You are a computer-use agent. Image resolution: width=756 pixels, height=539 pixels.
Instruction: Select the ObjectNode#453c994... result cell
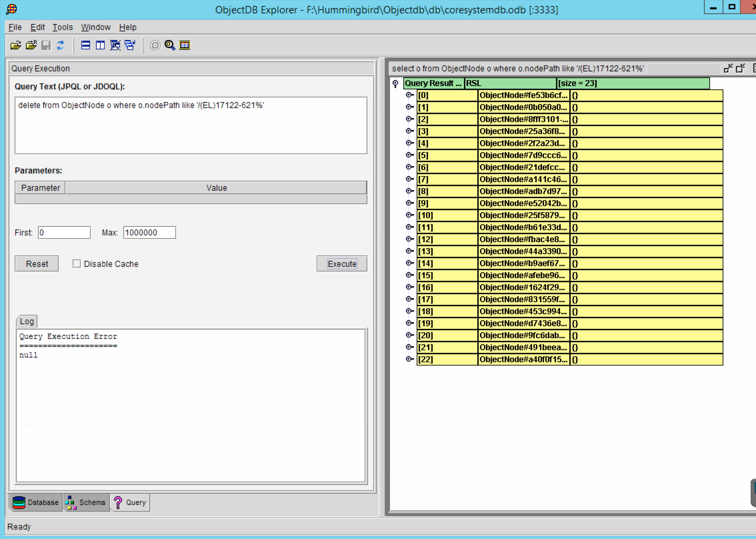pos(524,312)
